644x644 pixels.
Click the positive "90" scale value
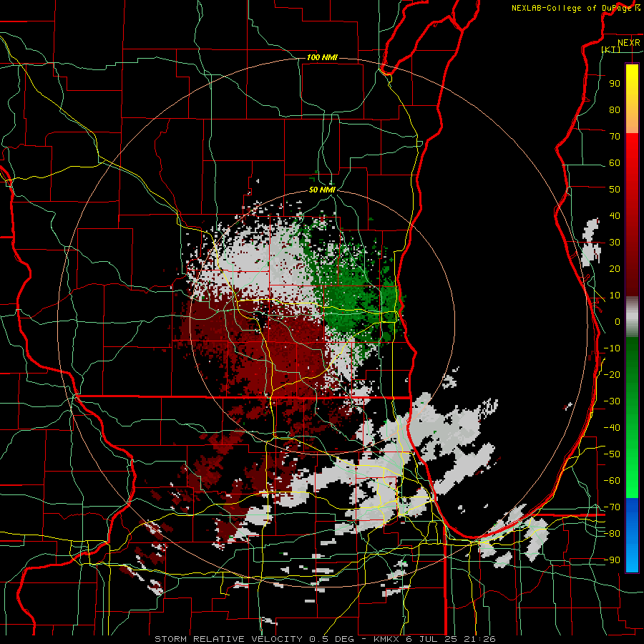point(615,84)
